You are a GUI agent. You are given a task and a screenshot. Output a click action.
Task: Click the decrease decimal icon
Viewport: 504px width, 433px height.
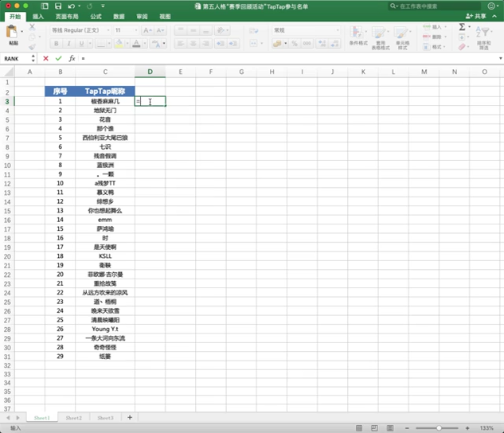(x=334, y=43)
